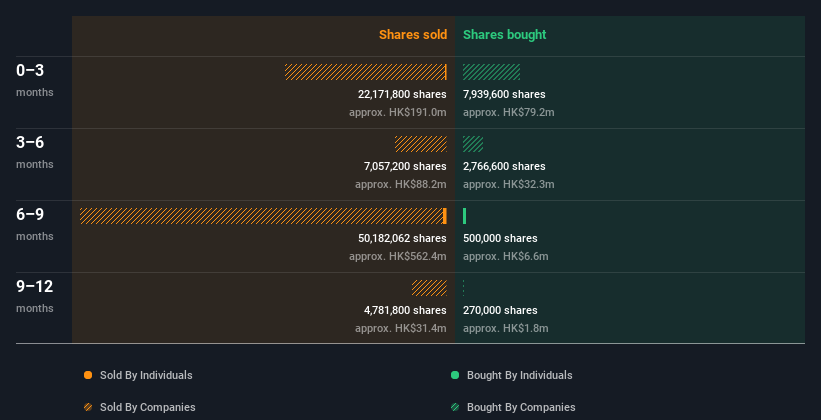The height and width of the screenshot is (420, 821).
Task: Click the Bought By Companies hatched legend icon
Action: (455, 407)
